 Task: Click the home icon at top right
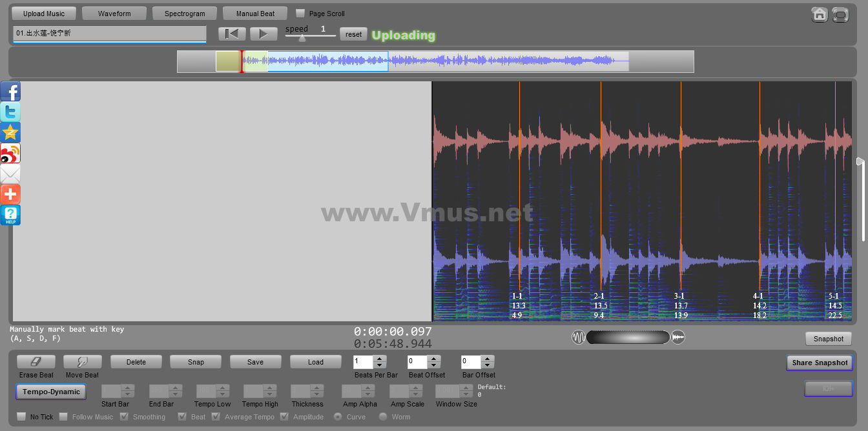click(820, 14)
